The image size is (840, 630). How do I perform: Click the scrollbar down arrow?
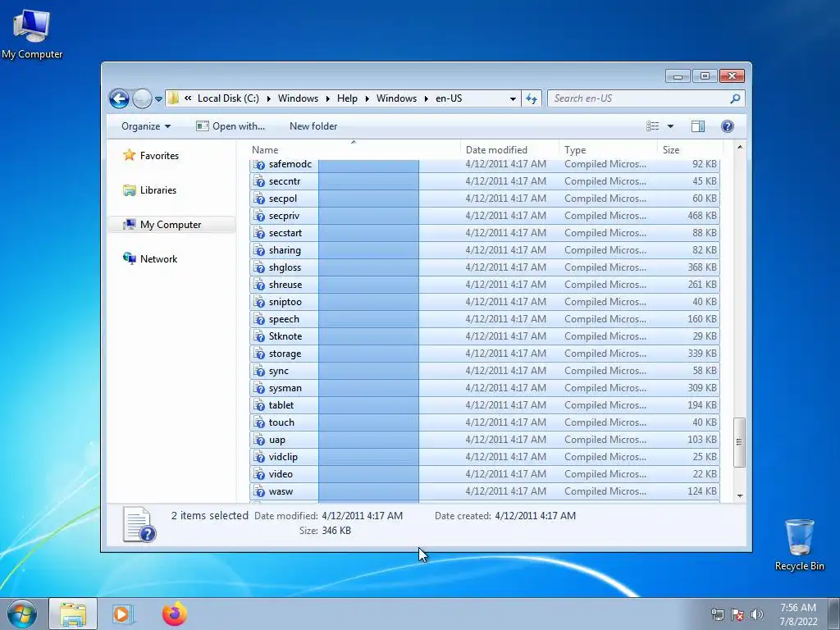740,496
